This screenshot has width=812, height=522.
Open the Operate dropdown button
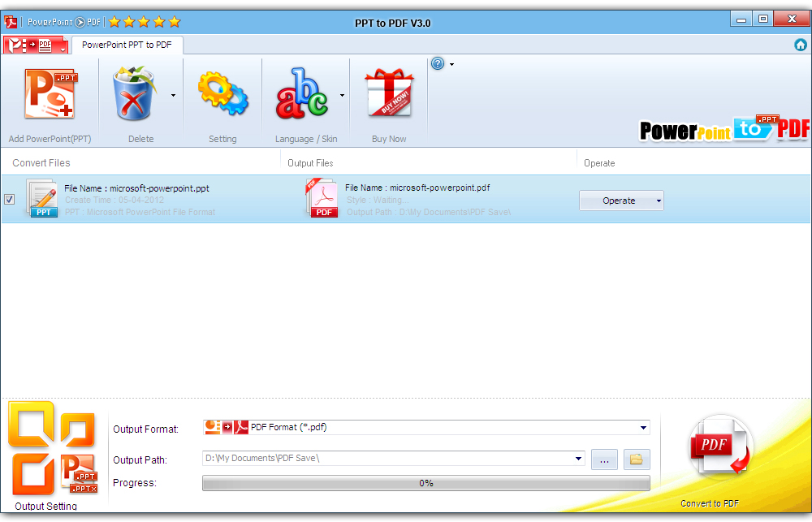click(x=621, y=201)
